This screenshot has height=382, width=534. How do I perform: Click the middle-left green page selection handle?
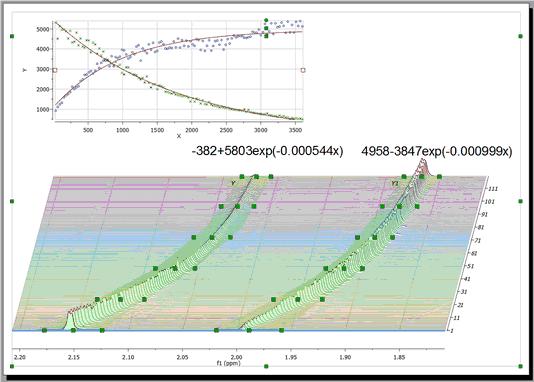tap(12, 201)
